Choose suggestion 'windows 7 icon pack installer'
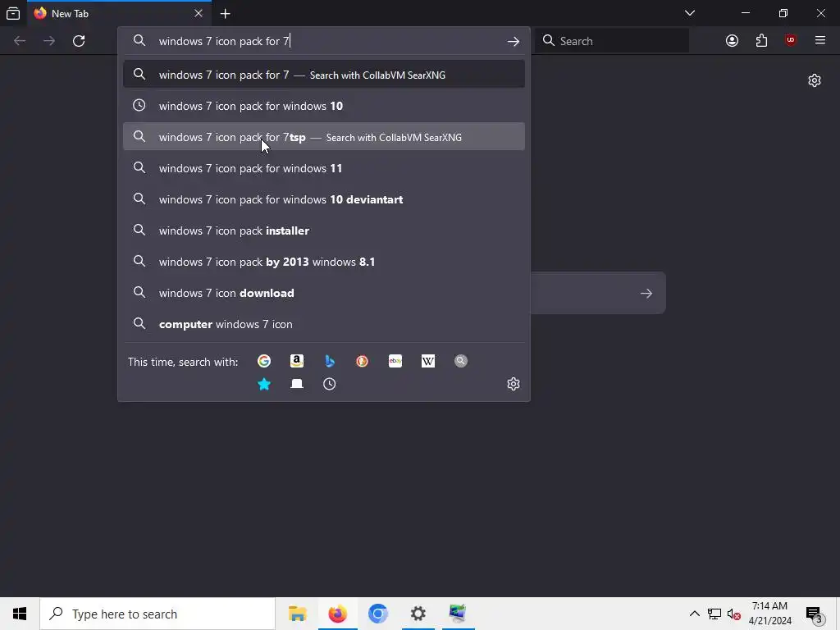Screen dimensions: 840x630 click(323, 231)
